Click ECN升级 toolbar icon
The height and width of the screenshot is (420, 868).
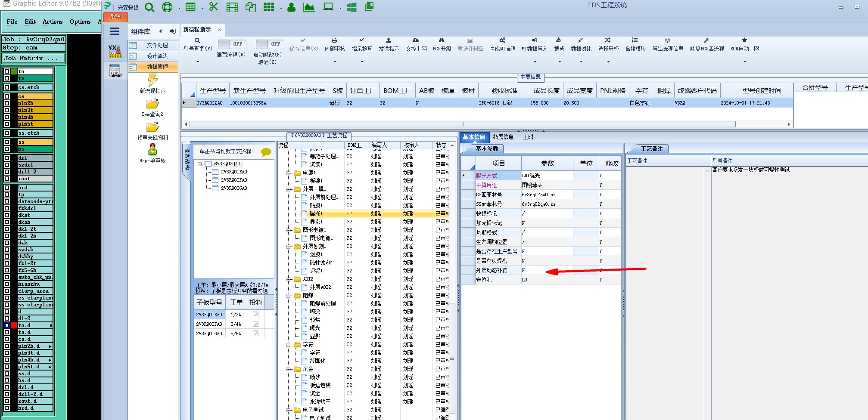point(442,40)
